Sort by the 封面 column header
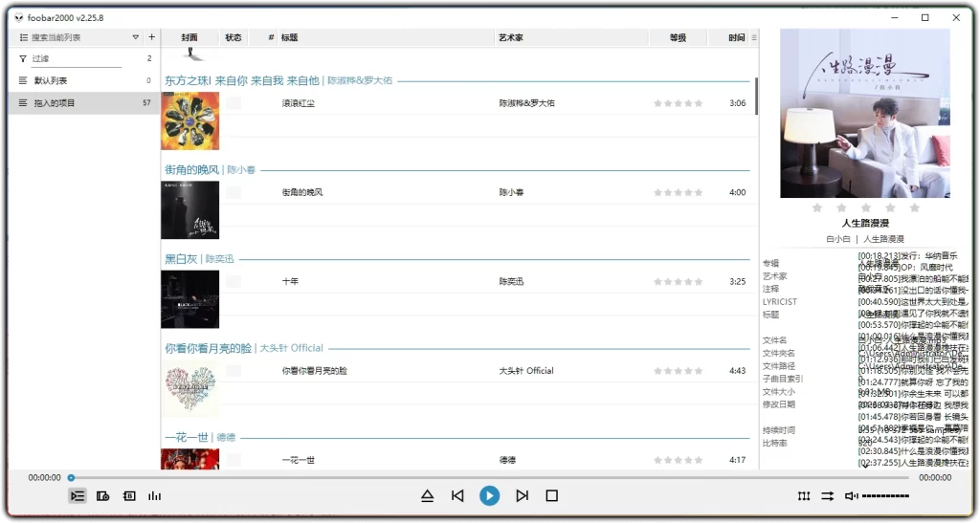This screenshot has width=980, height=523. (189, 37)
